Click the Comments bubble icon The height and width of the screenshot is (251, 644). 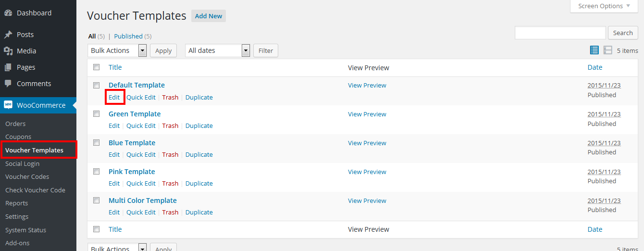(8, 84)
